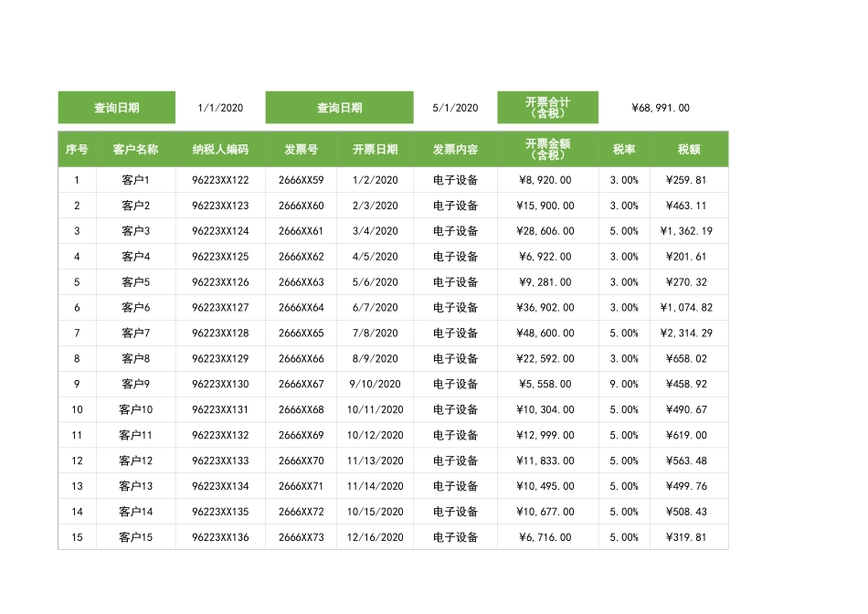Click the 开票金额（含税）column header
868x614 pixels.
pyautogui.click(x=546, y=149)
